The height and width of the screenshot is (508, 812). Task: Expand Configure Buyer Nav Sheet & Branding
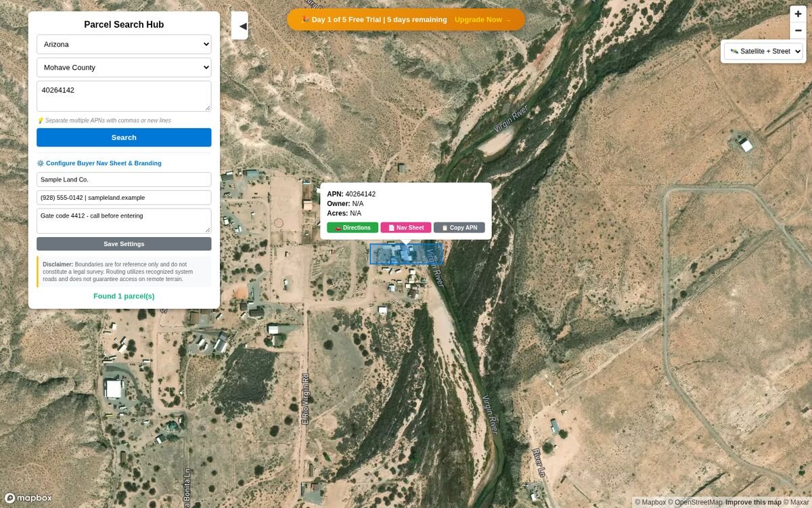[x=99, y=163]
